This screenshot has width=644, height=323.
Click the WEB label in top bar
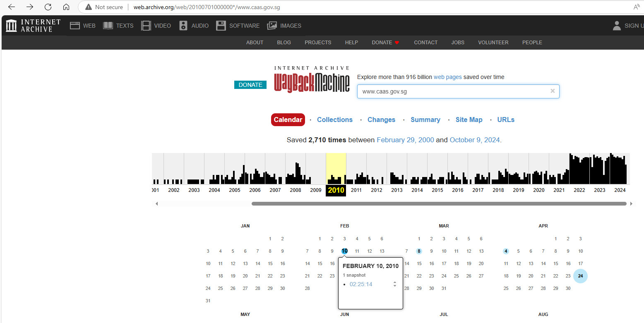point(89,26)
